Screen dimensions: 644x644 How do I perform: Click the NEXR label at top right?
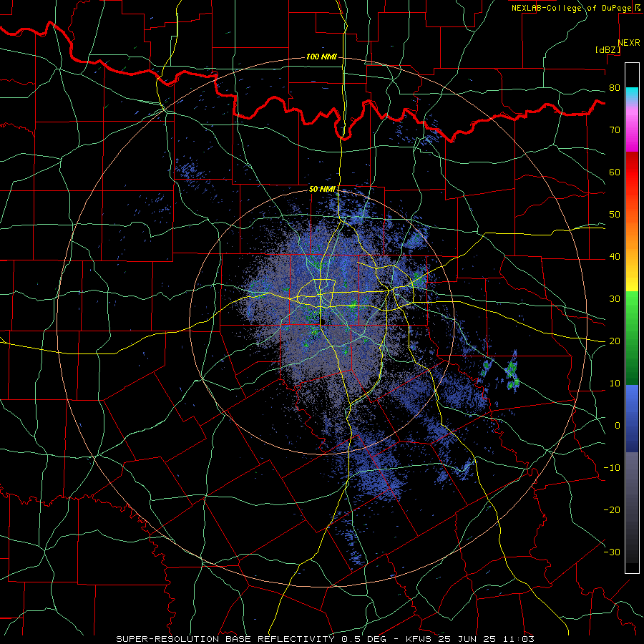pyautogui.click(x=628, y=43)
